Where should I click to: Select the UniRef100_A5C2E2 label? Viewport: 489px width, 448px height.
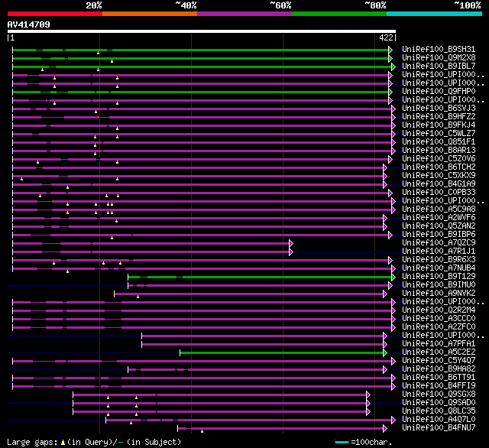(x=439, y=352)
